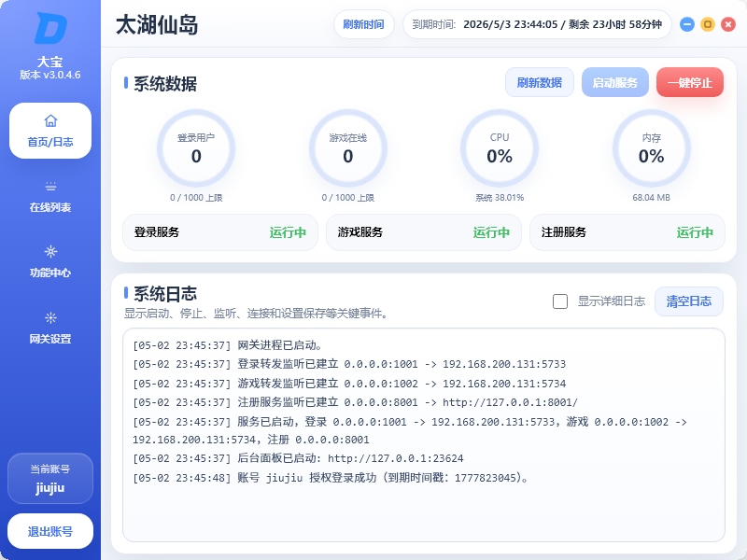The width and height of the screenshot is (747, 560).
Task: Click the 刷新数据 button
Action: [x=540, y=82]
